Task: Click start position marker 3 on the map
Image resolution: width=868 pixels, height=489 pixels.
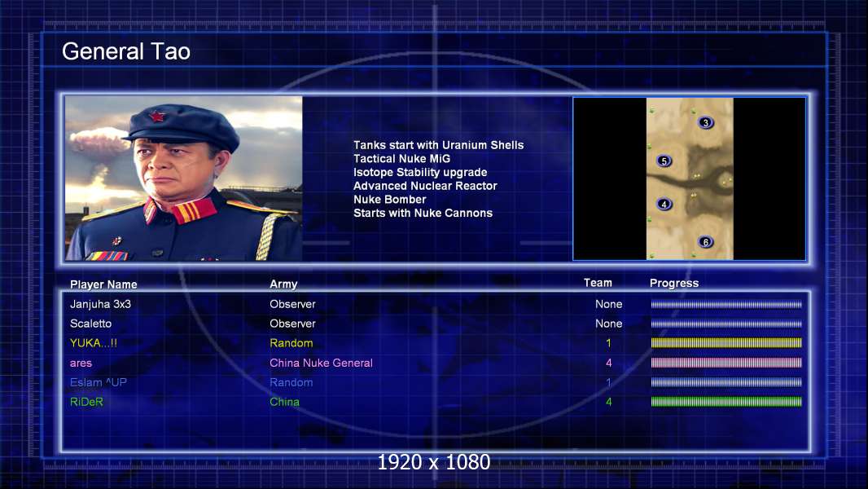Action: coord(705,122)
